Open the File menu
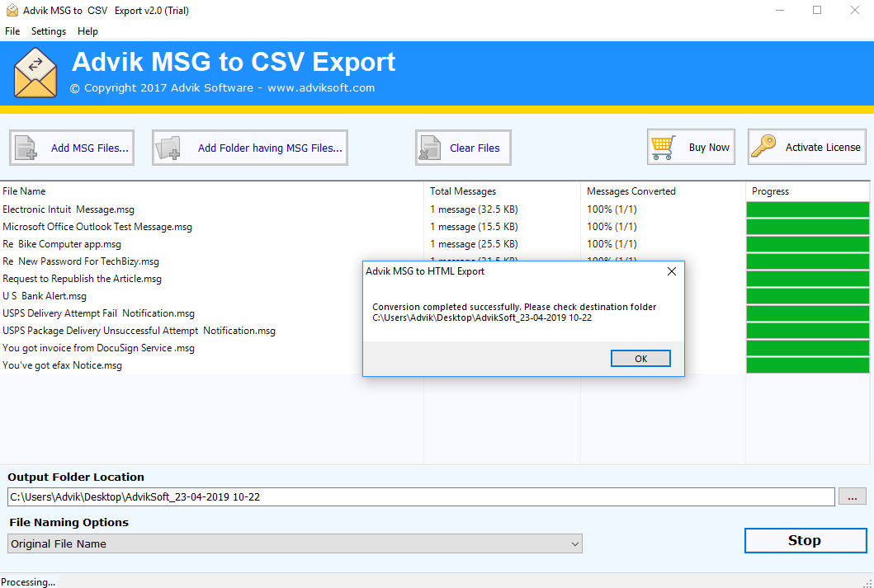Image resolution: width=874 pixels, height=588 pixels. 12,31
